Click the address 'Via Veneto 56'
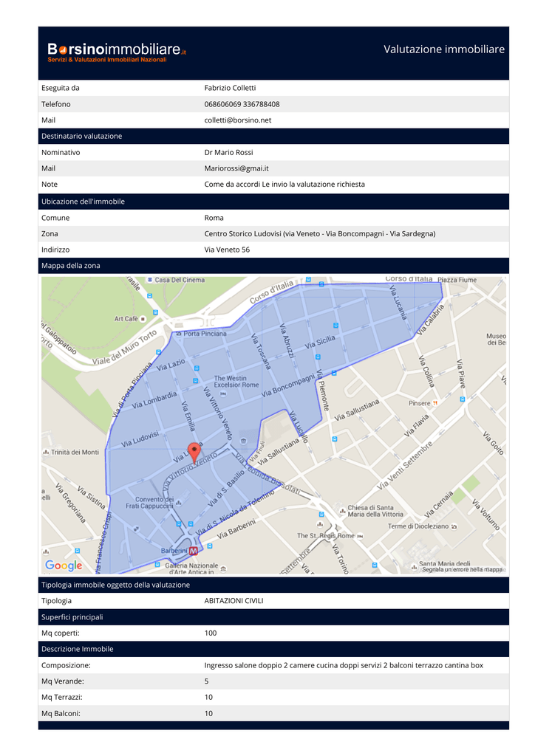The height and width of the screenshot is (756, 535). [227, 250]
